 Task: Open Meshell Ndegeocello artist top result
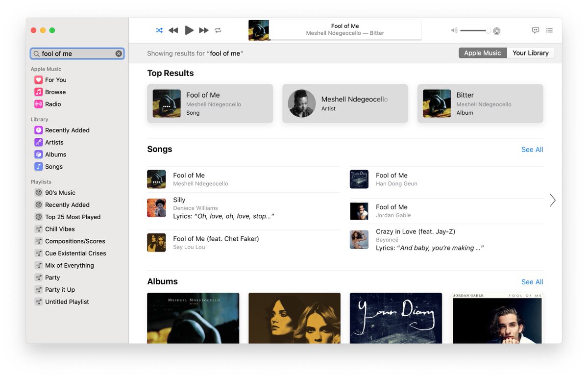pos(345,103)
